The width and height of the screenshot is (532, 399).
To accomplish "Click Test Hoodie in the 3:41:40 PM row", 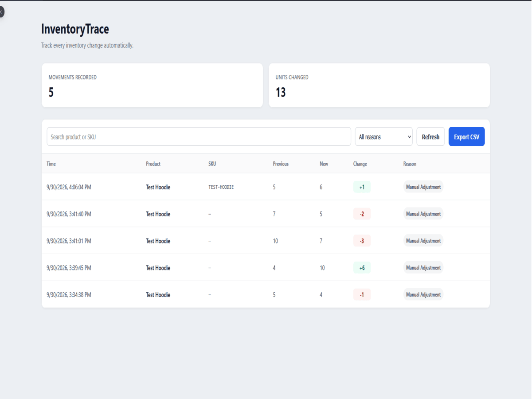I will (x=158, y=214).
